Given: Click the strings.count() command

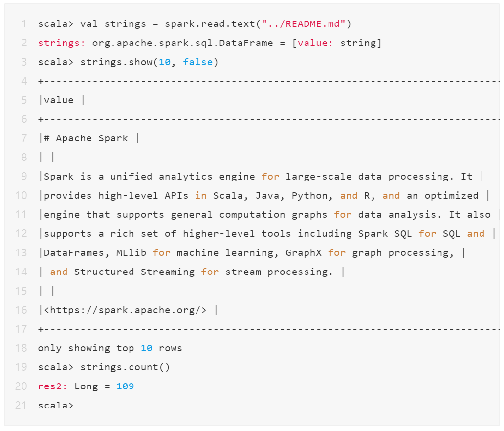Looking at the screenshot, I should (125, 367).
